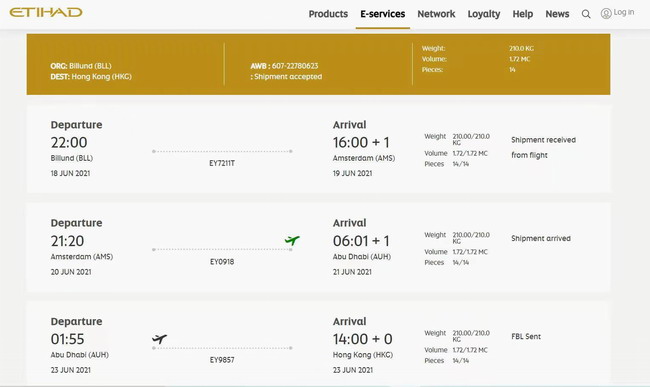Open the Loyalty menu
Viewport: 650px width, 387px height.
[484, 14]
